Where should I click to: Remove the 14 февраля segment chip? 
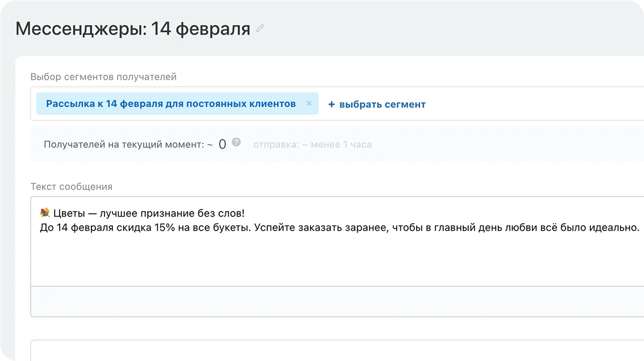click(309, 103)
